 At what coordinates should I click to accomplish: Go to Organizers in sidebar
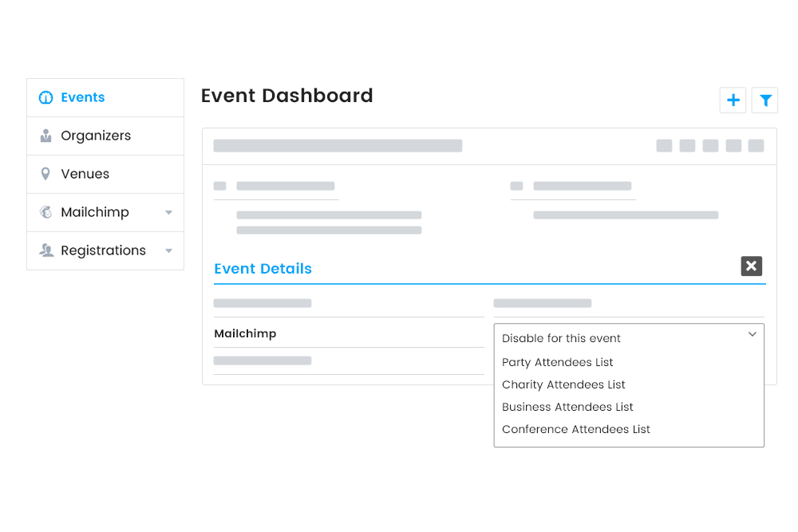(96, 136)
